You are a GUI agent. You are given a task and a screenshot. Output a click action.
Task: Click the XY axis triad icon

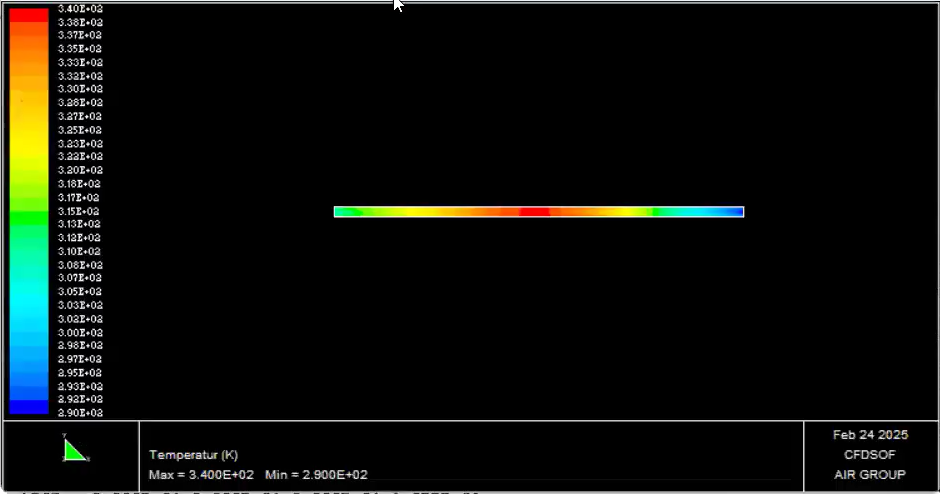74,451
